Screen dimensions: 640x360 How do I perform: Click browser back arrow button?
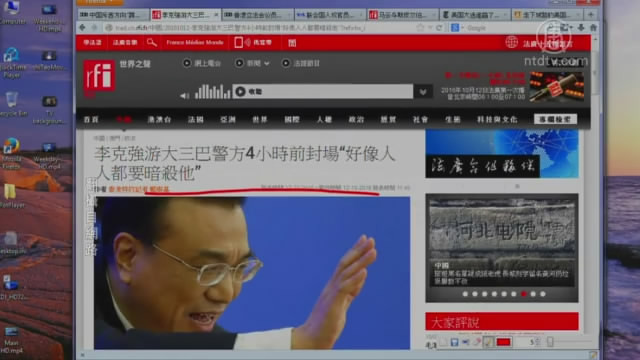pos(83,28)
